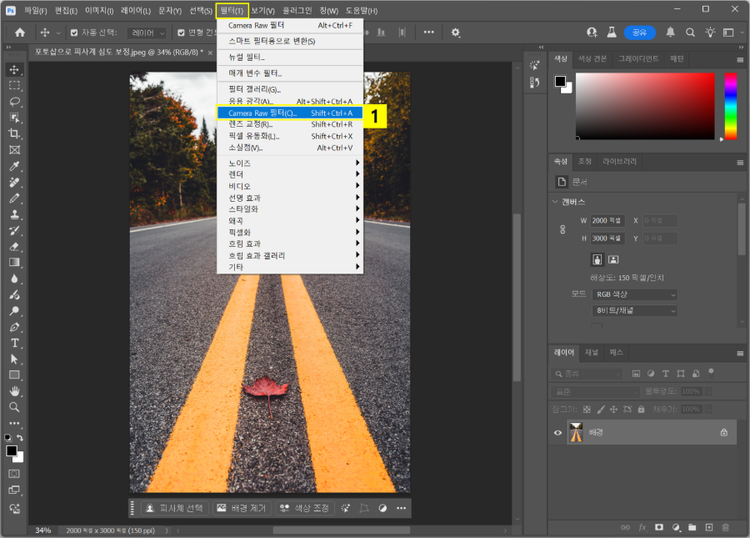Click foreground color swatch in Color panel

(x=560, y=82)
